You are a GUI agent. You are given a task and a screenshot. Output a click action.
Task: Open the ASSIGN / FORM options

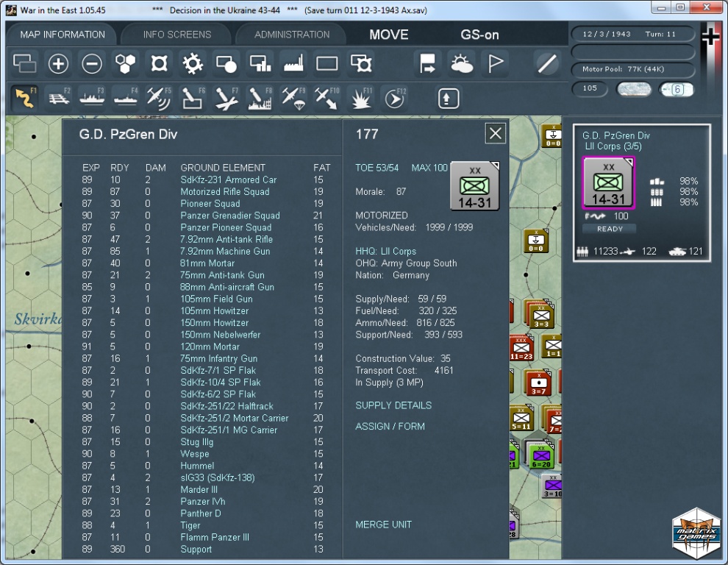click(390, 426)
